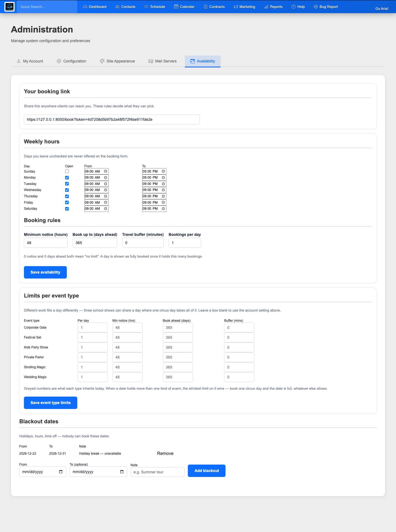This screenshot has height=532, width=396.
Task: Click the Corporate Gala Per day field
Action: [93, 328]
